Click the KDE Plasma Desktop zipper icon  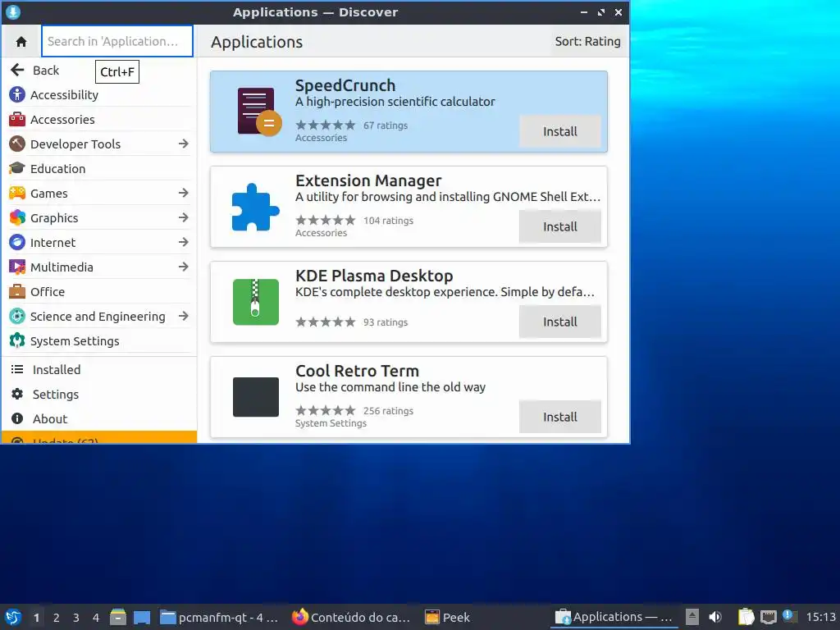tap(256, 302)
